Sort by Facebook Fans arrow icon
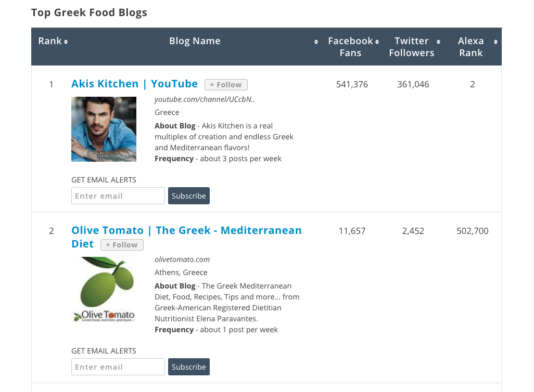534x392 pixels. click(x=377, y=42)
